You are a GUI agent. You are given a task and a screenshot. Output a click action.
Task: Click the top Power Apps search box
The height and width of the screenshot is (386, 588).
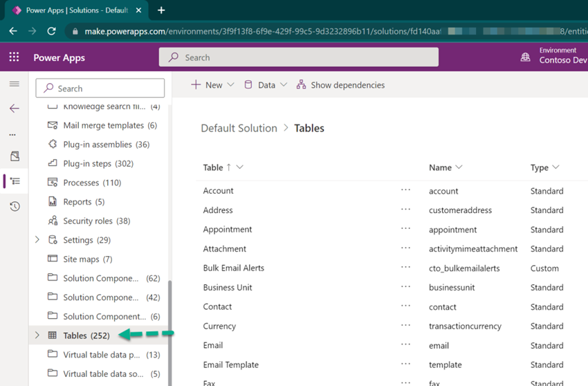(x=299, y=57)
